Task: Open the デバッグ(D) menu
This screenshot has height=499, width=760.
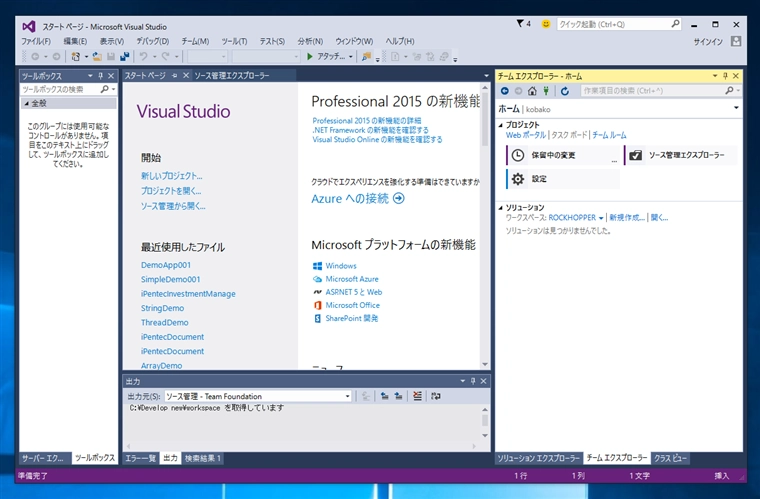Action: (x=153, y=42)
